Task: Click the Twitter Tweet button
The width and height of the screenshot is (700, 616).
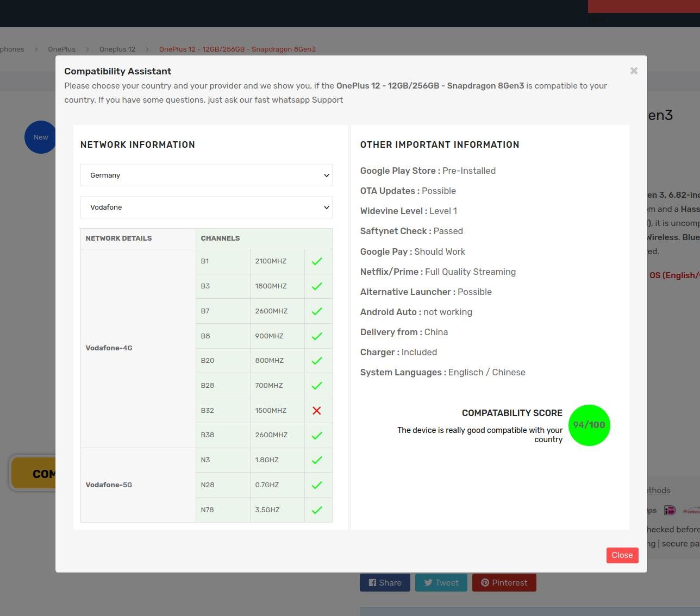Action: (441, 582)
